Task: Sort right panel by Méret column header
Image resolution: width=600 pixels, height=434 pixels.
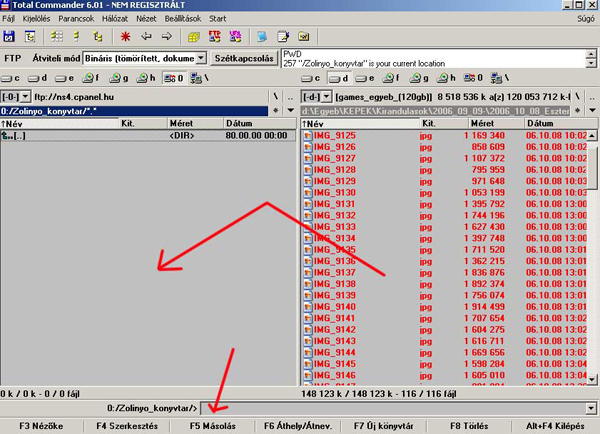Action: pos(496,124)
